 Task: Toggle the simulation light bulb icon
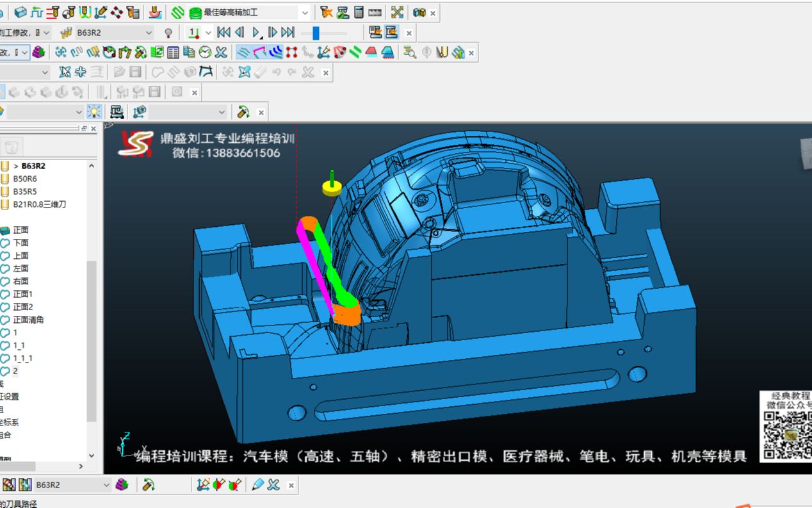(168, 33)
